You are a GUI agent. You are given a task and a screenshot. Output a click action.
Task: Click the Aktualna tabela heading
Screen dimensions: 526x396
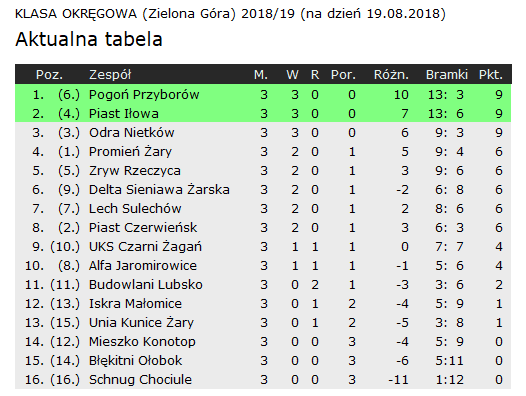pyautogui.click(x=89, y=39)
